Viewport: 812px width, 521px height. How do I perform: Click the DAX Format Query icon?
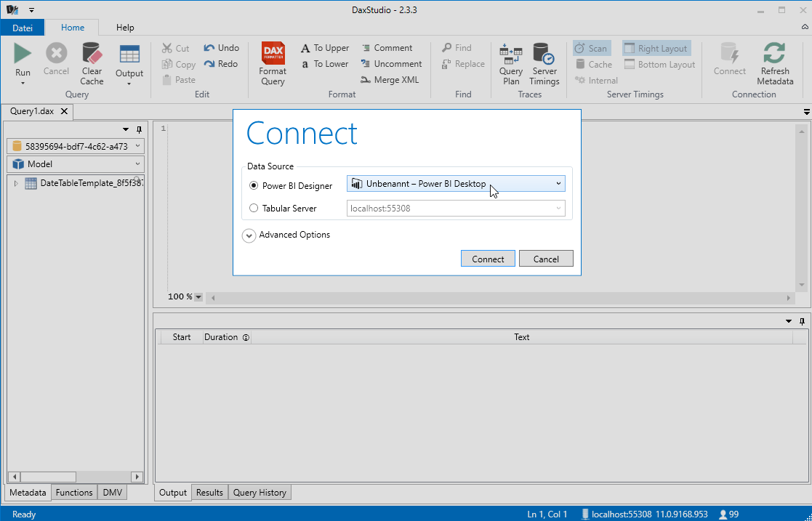[273, 53]
